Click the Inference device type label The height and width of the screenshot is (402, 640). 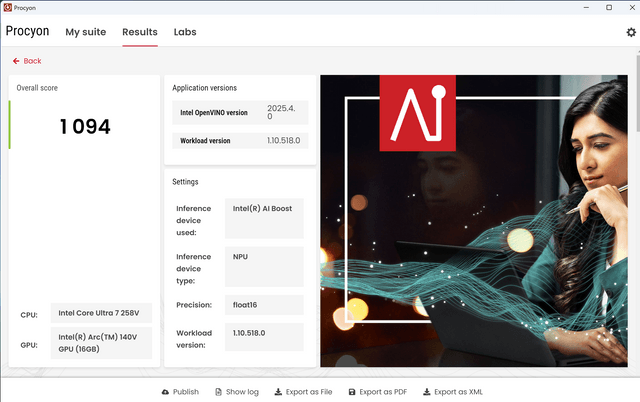click(194, 269)
